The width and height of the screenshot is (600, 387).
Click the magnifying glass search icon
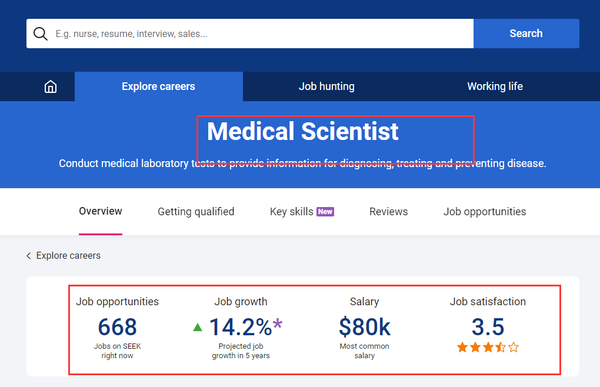pyautogui.click(x=40, y=34)
